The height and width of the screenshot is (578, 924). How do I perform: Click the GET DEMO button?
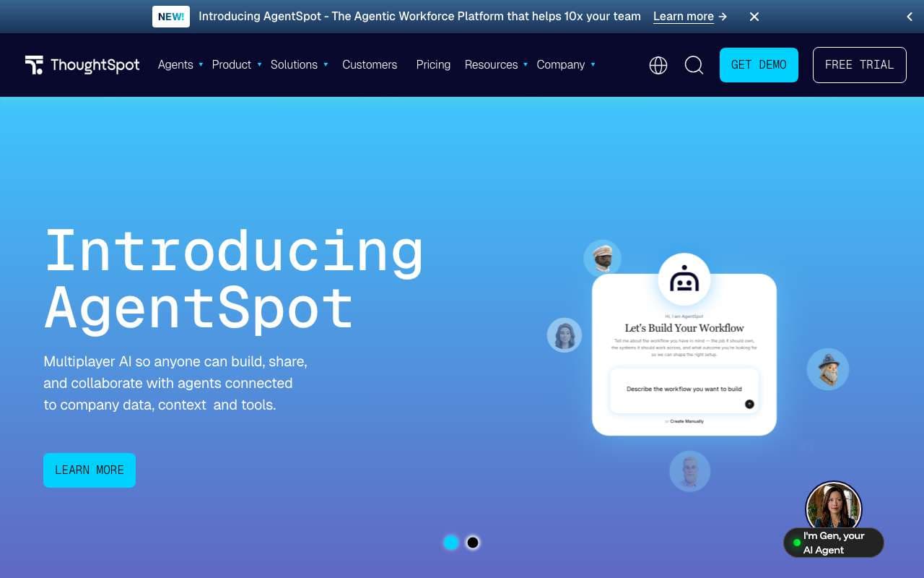[759, 65]
